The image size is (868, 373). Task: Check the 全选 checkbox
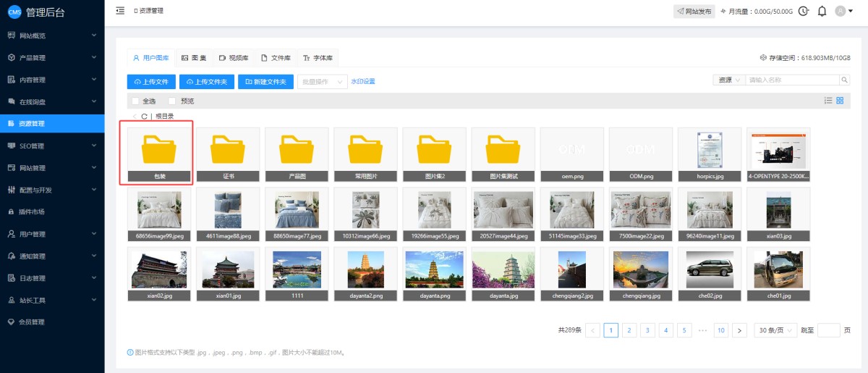pos(135,101)
